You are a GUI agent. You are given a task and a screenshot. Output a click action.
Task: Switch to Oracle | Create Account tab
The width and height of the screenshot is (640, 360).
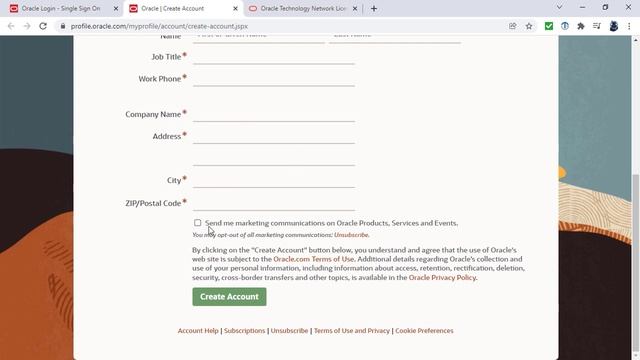pos(182,9)
